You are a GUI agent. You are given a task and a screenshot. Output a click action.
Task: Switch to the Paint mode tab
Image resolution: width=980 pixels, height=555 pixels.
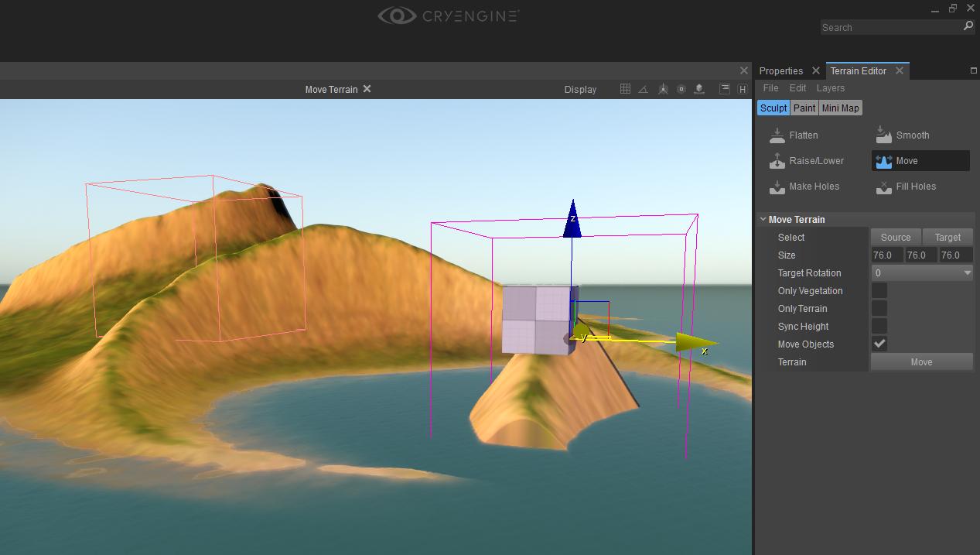[804, 108]
